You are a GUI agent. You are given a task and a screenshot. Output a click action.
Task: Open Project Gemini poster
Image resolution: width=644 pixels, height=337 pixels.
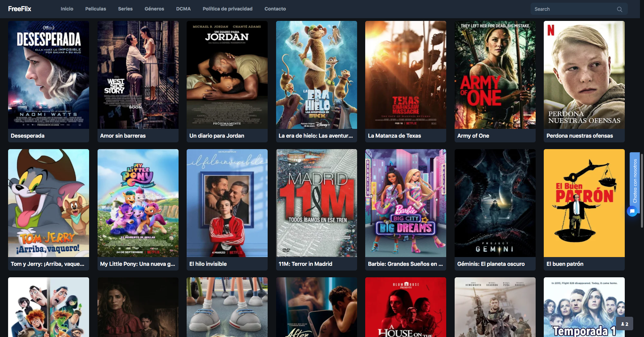(x=495, y=203)
